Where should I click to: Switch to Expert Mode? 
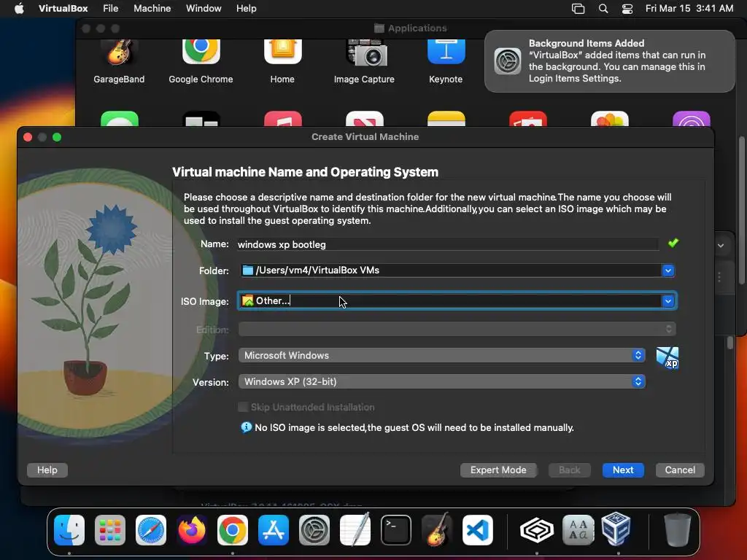[x=498, y=470]
